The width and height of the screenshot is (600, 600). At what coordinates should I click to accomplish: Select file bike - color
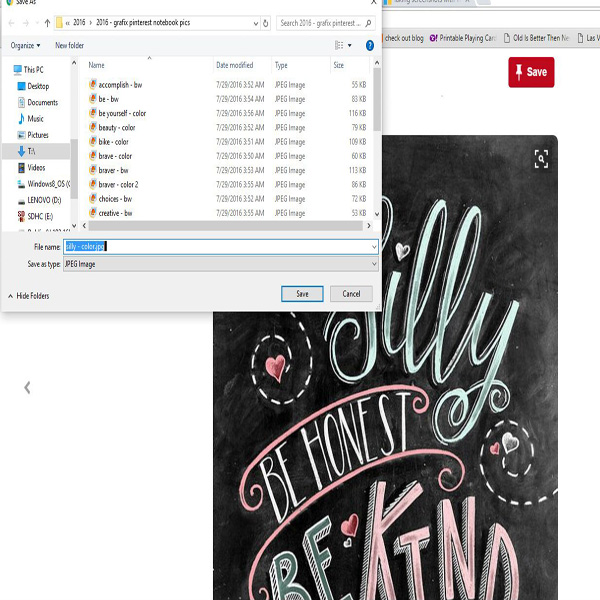click(113, 142)
